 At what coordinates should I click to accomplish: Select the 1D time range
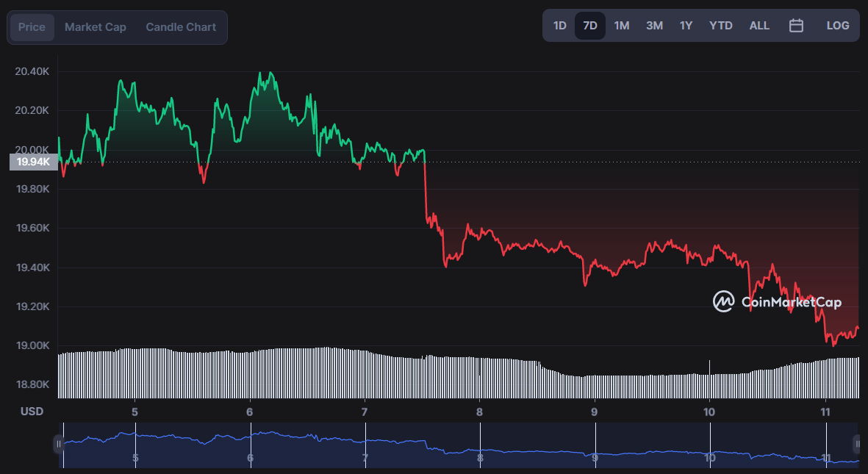pos(559,26)
